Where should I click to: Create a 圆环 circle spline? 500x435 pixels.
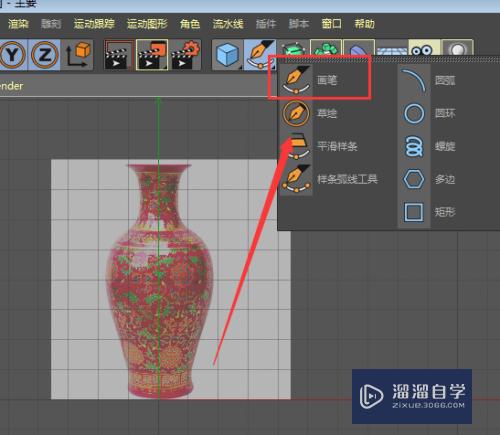click(428, 113)
